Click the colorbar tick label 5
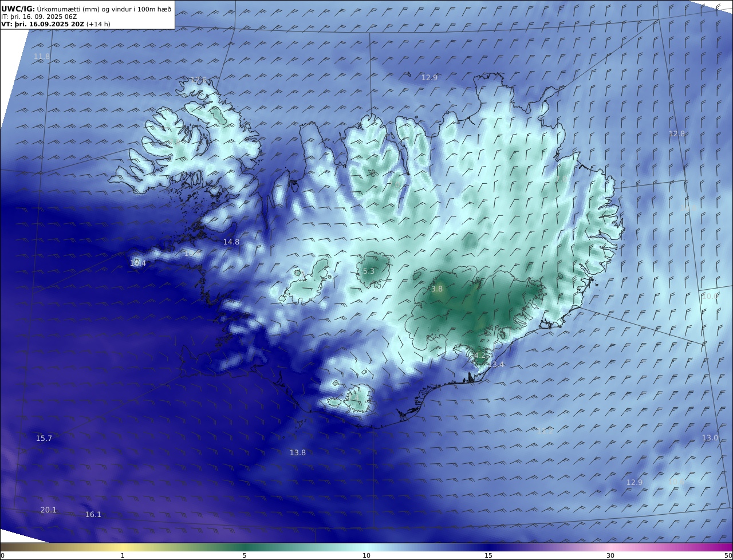Screen dimensions: 733x560 pyautogui.click(x=245, y=555)
